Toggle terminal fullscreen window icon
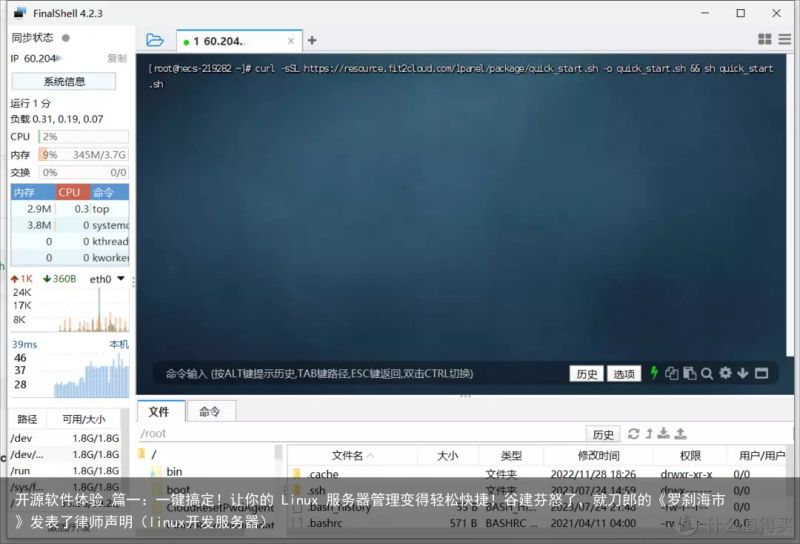Image resolution: width=800 pixels, height=544 pixels. tap(761, 373)
